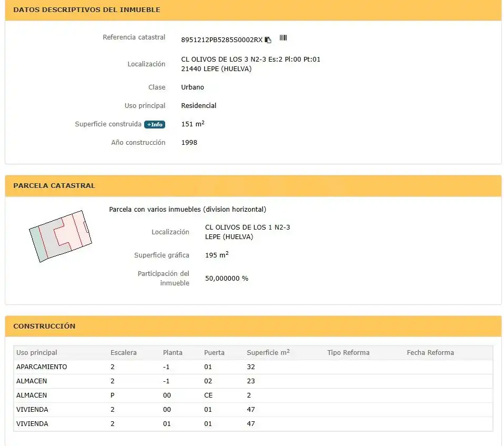Click the address 'CL OLIVOS DE LOS 3 N2-3 Es:2 Pl:00 Pt:01'
Viewport: 504px width, 446px height.
pos(251,59)
